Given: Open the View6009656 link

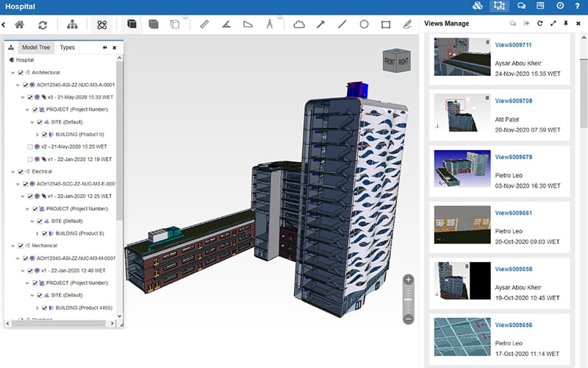Looking at the screenshot, I should click(x=513, y=325).
